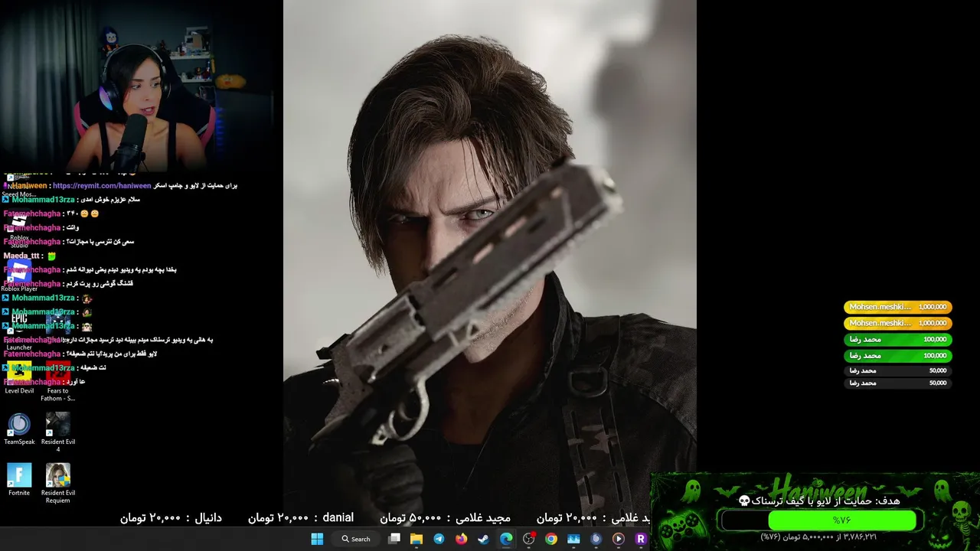Click the taskbar Search box
This screenshot has height=551, width=980.
[x=357, y=539]
